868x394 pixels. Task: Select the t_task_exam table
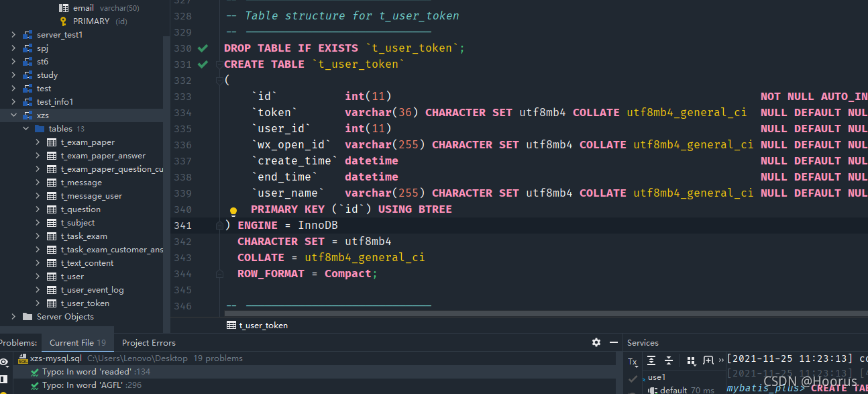coord(84,236)
